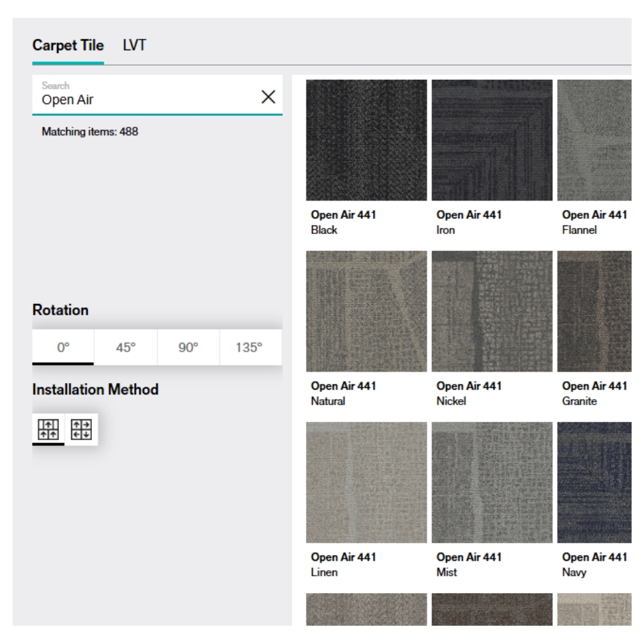This screenshot has height=644, width=644.
Task: Click the Open Air 441 Nickel label
Action: point(469,393)
